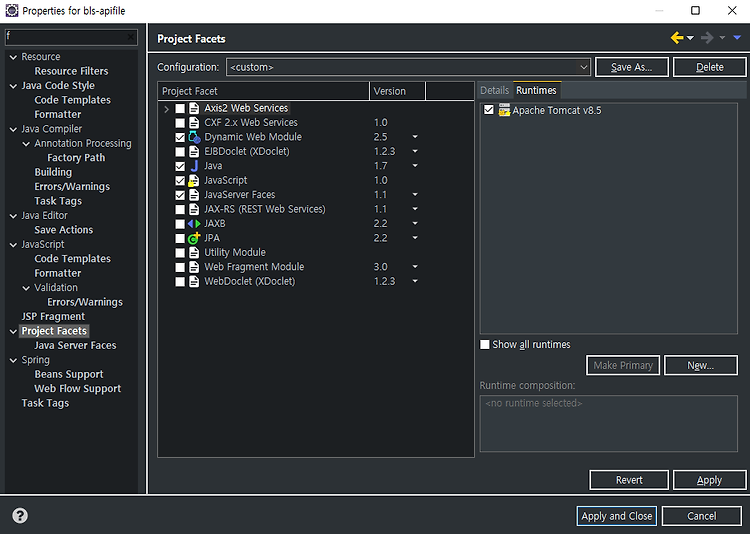The width and height of the screenshot is (750, 534).
Task: Click the Apache Tomcat server icon
Action: [x=504, y=110]
